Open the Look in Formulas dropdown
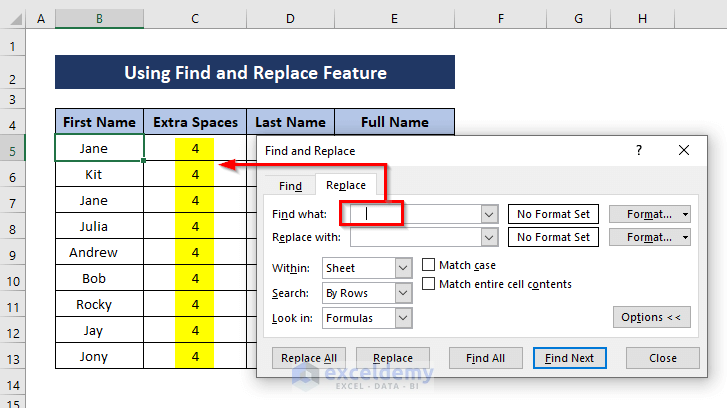727x408 pixels. click(x=403, y=318)
